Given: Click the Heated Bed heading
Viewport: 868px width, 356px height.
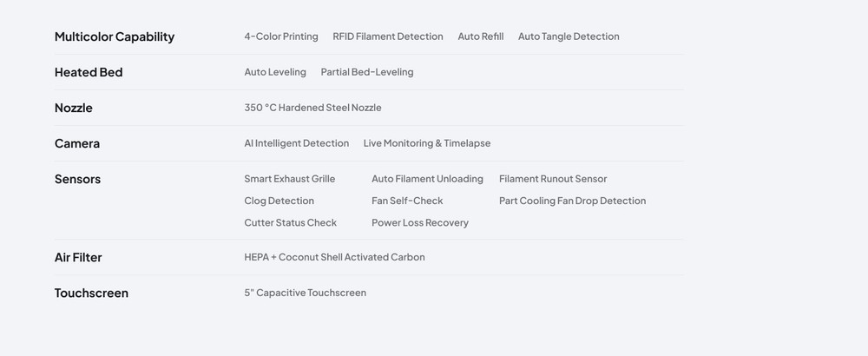Looking at the screenshot, I should [89, 72].
